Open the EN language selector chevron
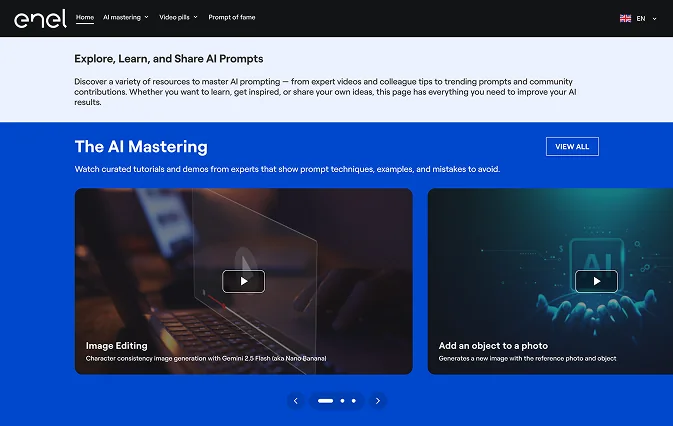The width and height of the screenshot is (674, 426). [654, 18]
